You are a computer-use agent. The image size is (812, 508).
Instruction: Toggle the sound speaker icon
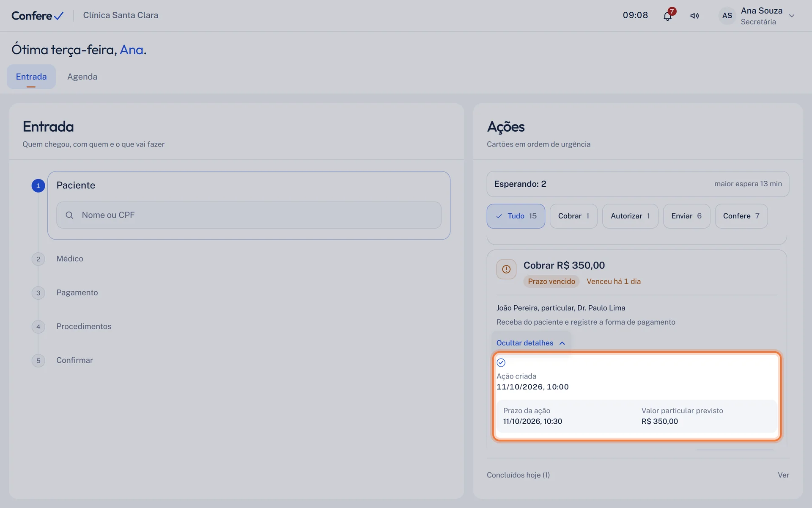coord(694,16)
